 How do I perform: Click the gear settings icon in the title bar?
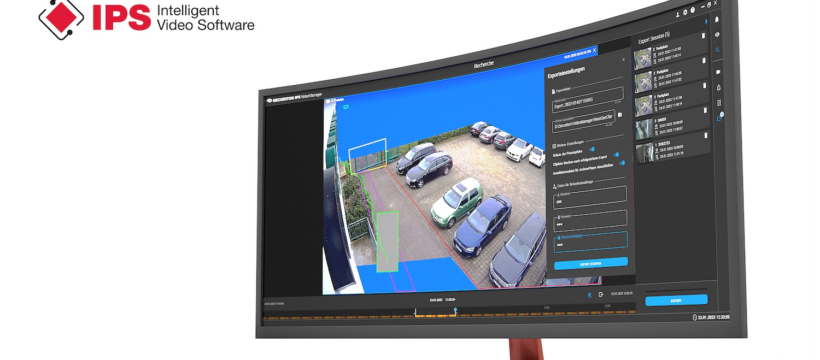coord(685,12)
